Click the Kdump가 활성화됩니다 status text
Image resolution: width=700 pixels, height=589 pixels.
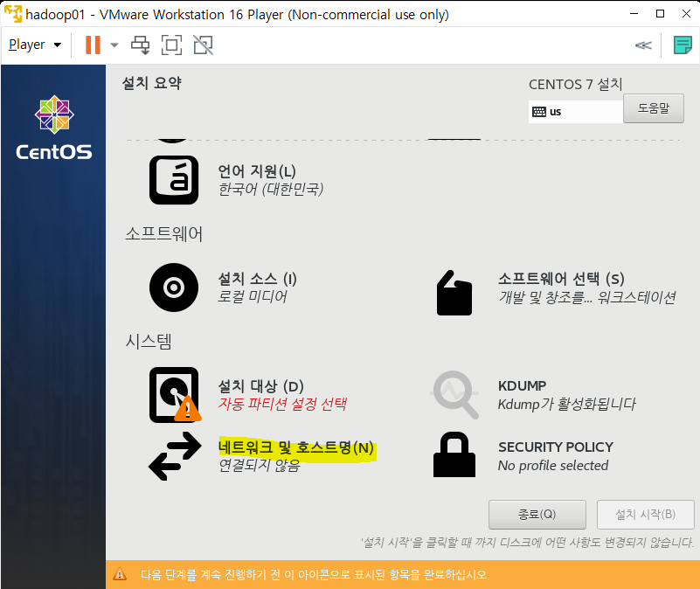(x=566, y=404)
